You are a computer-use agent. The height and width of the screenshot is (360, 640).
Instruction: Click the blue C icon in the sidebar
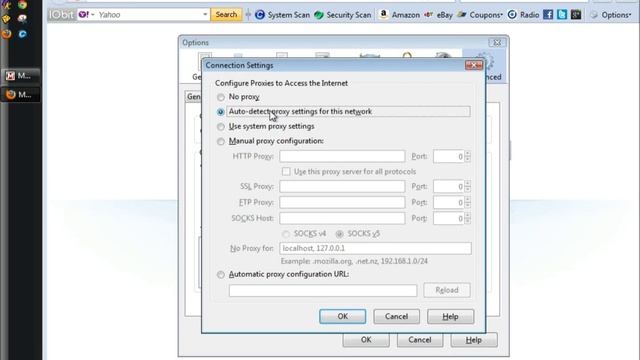click(22, 34)
